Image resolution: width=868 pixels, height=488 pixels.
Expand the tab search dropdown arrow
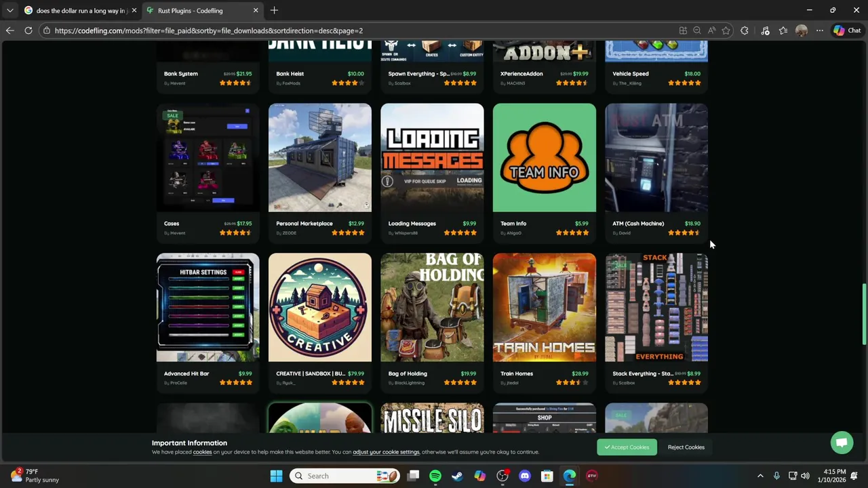[x=9, y=10]
